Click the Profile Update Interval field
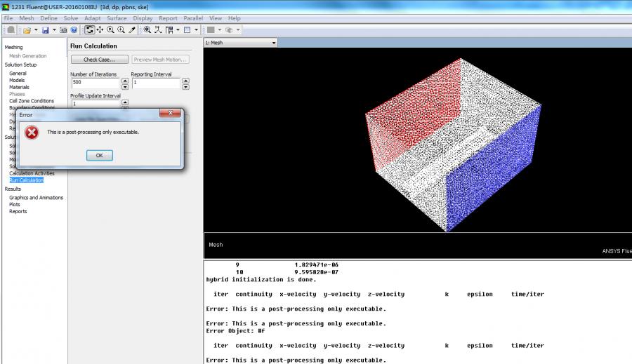Image resolution: width=632 pixels, height=364 pixels. pyautogui.click(x=96, y=104)
